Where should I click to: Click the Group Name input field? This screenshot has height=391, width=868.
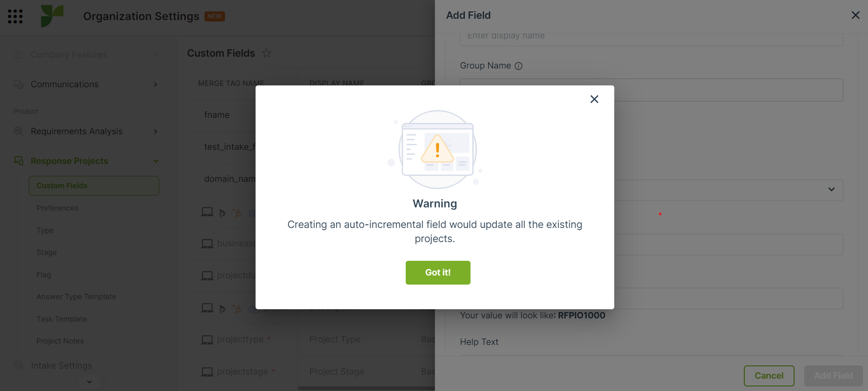click(651, 90)
